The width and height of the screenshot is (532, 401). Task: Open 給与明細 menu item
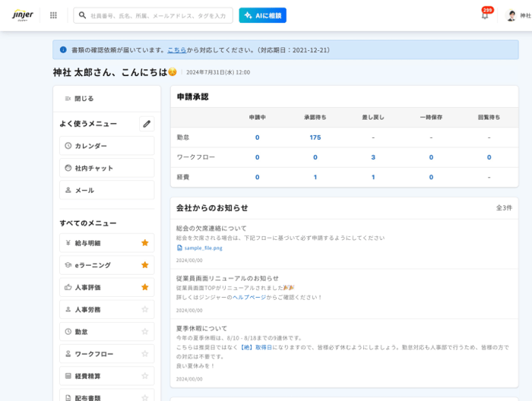[107, 243]
